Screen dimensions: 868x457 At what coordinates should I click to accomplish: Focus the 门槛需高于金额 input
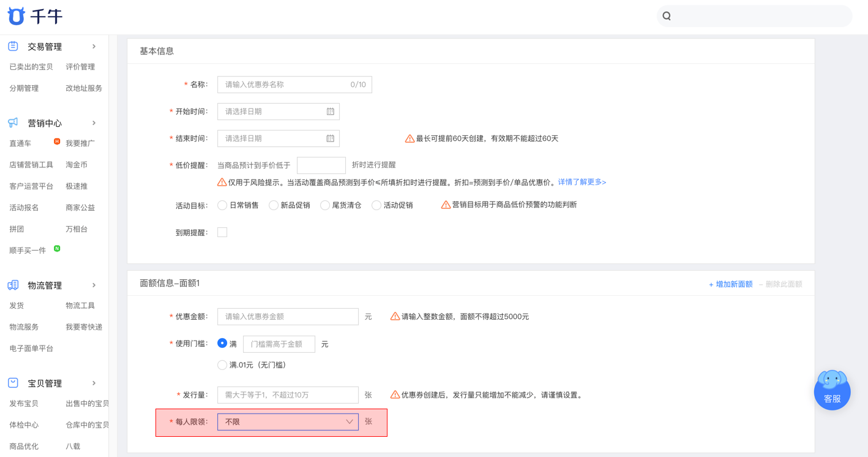[x=279, y=344]
